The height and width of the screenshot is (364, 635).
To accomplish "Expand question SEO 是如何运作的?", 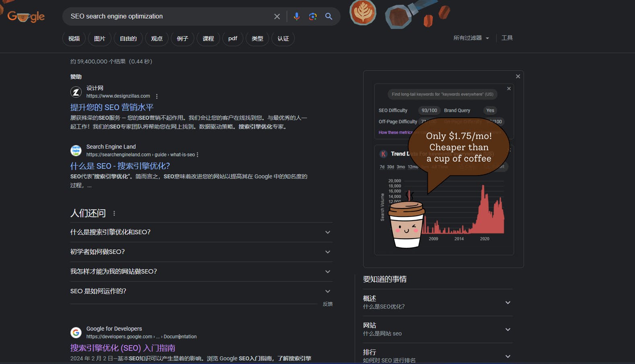I will 201,291.
